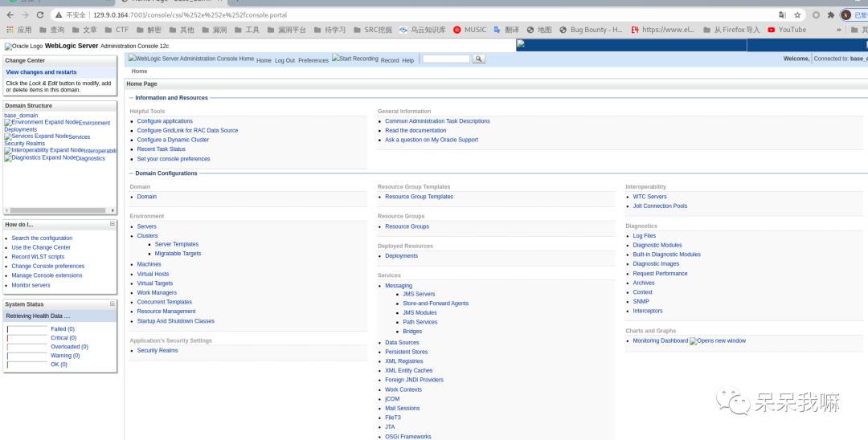The height and width of the screenshot is (440, 868).
Task: Open the Configure applications link
Action: coord(165,121)
